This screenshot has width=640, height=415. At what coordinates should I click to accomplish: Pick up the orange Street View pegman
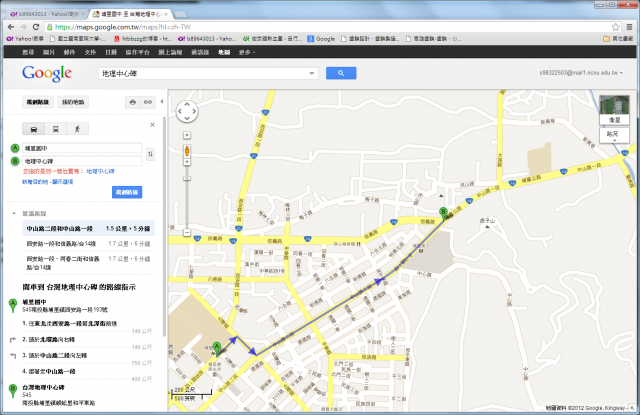[187, 151]
